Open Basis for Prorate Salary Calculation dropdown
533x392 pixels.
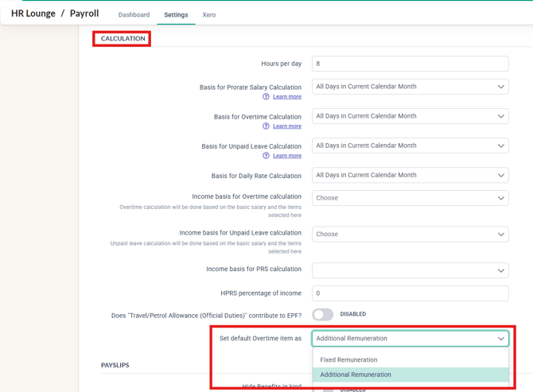410,87
